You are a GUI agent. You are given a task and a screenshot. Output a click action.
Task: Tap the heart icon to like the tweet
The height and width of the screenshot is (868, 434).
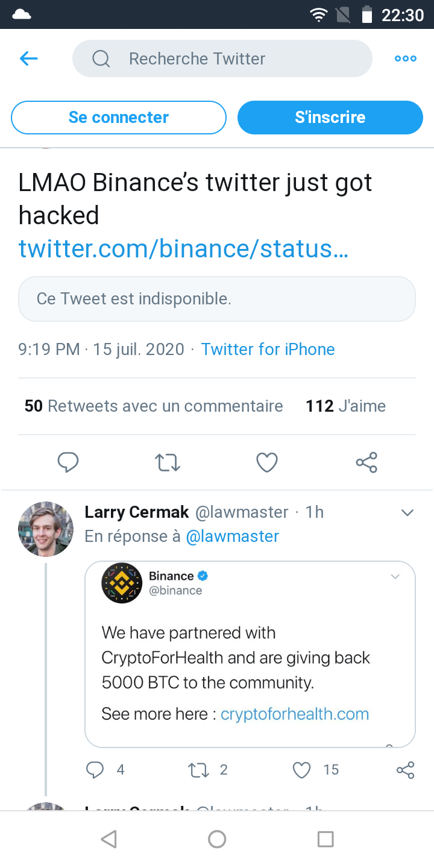266,462
